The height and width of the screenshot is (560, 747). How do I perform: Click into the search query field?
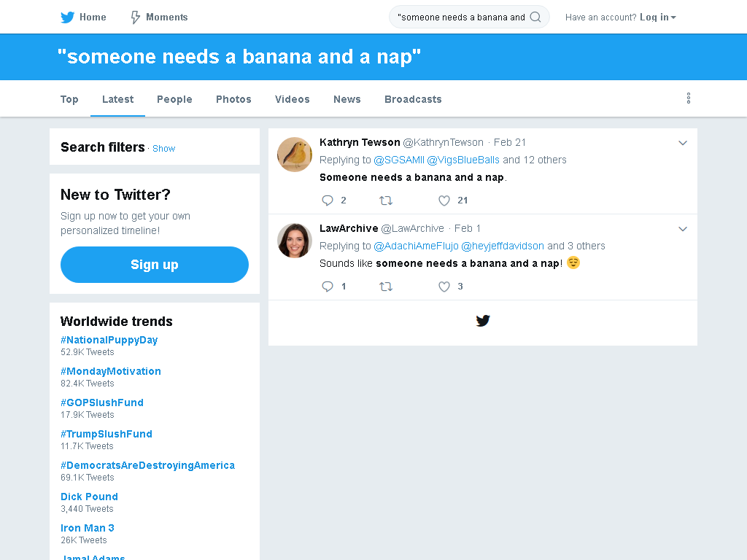[x=461, y=17]
